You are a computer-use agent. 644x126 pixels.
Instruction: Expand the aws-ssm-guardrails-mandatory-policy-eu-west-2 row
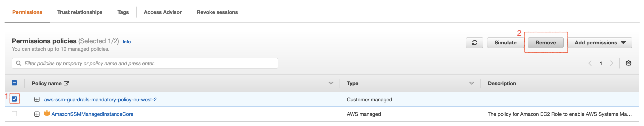click(x=37, y=99)
